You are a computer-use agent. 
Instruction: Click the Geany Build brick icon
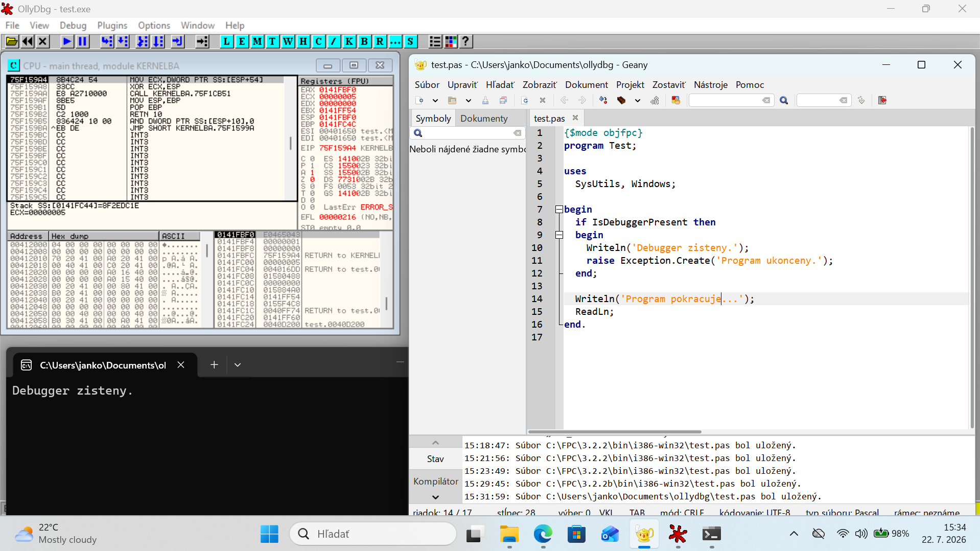click(621, 100)
